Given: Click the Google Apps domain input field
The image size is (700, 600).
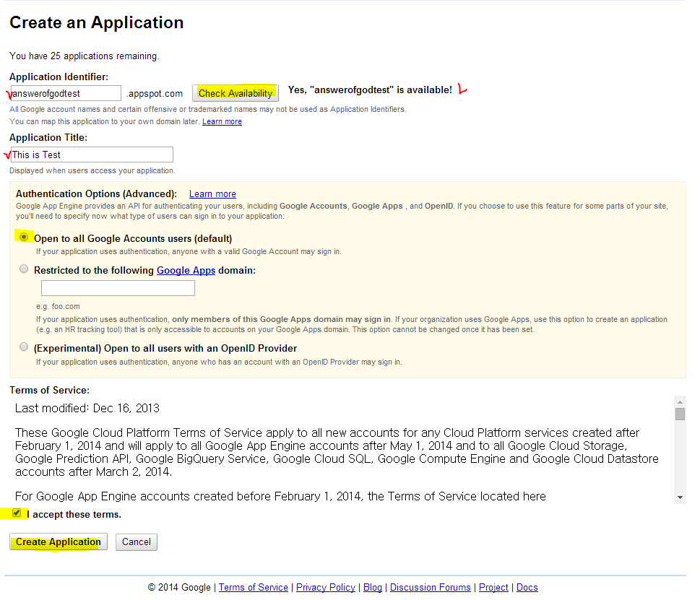Looking at the screenshot, I should [x=118, y=288].
